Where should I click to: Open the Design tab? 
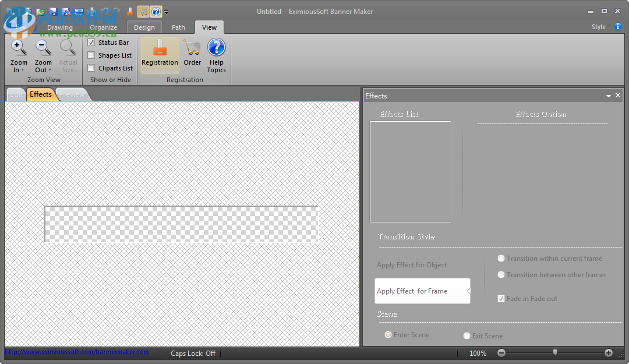144,27
